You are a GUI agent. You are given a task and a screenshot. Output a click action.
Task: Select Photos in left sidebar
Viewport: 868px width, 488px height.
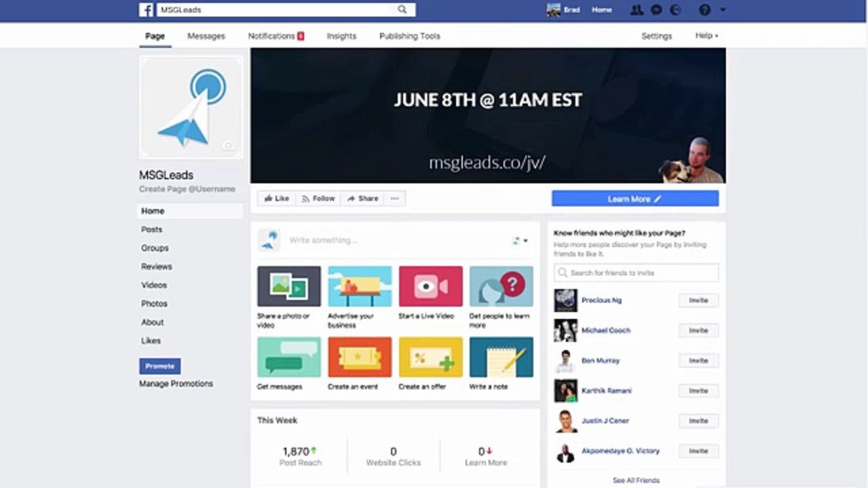[154, 304]
